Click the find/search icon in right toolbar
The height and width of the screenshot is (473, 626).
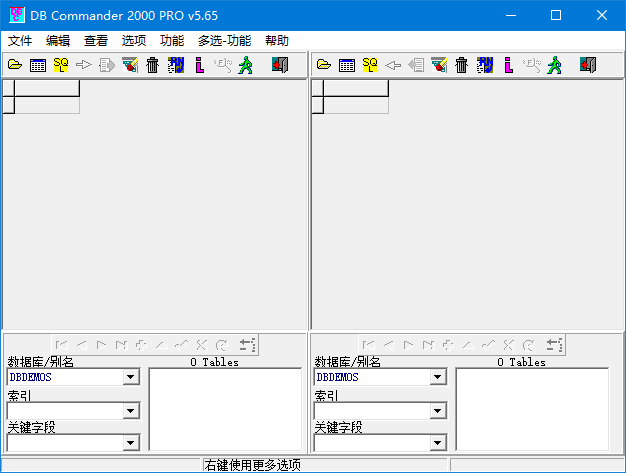click(x=531, y=65)
